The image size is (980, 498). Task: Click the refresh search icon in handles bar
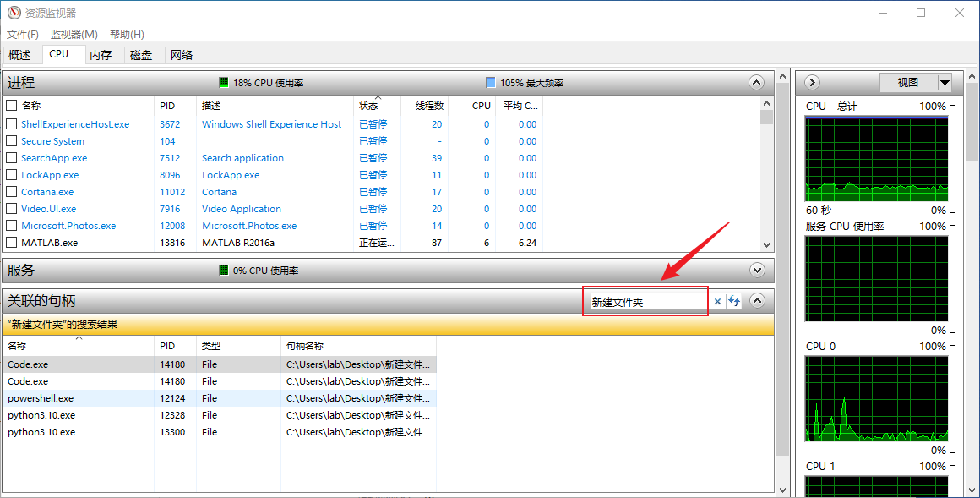tap(734, 302)
